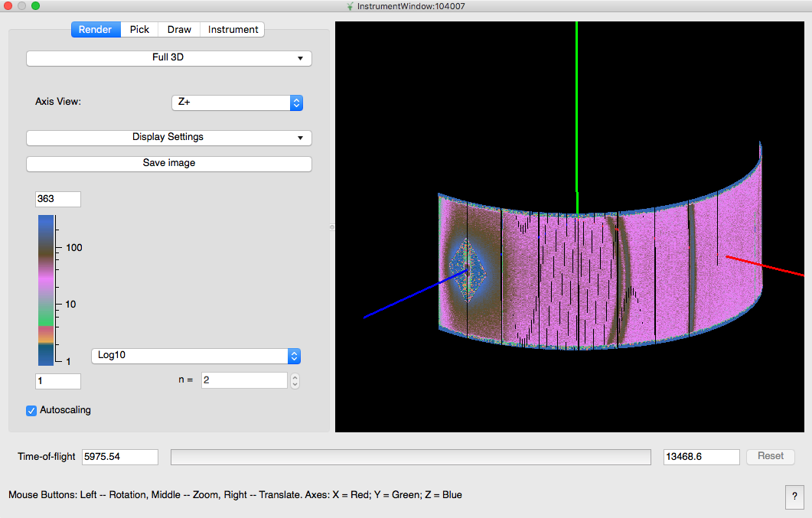Image resolution: width=812 pixels, height=518 pixels.
Task: Disable the Autoscaling checkbox
Action: pyautogui.click(x=31, y=410)
